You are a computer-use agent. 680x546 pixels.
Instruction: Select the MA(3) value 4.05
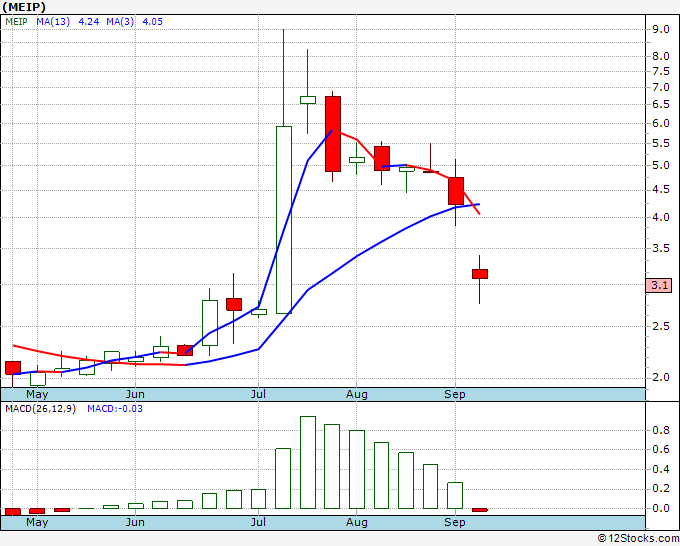coord(152,22)
